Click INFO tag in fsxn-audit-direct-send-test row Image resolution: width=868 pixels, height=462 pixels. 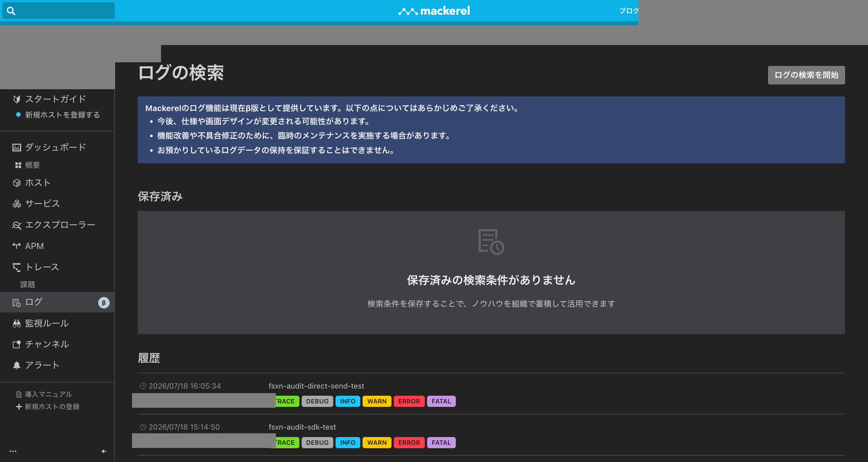347,401
